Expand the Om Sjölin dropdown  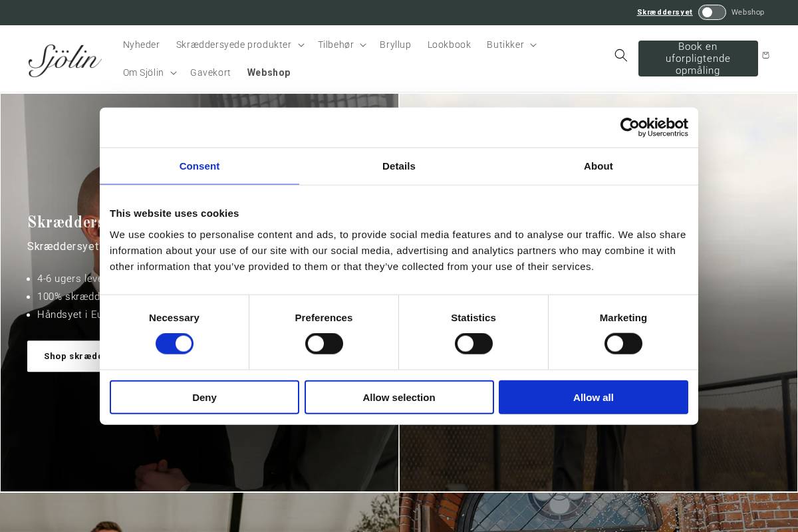point(150,72)
